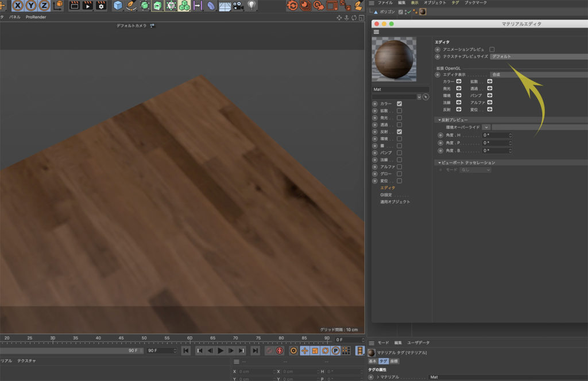Screen dimensions: 588x381
Task: Toggle カラー eye in OpenGL display
Action: point(459,81)
